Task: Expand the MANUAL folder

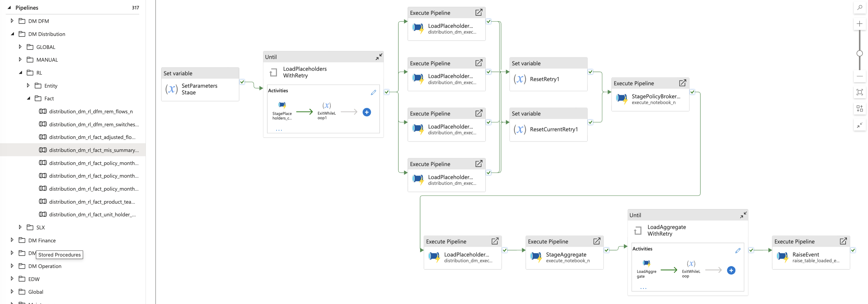Action: tap(20, 60)
